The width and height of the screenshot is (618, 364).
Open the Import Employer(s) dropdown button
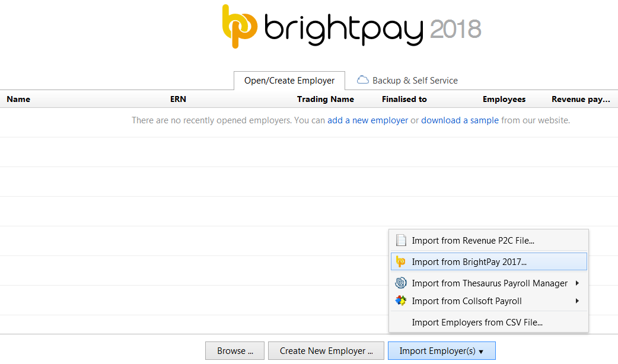coord(441,350)
